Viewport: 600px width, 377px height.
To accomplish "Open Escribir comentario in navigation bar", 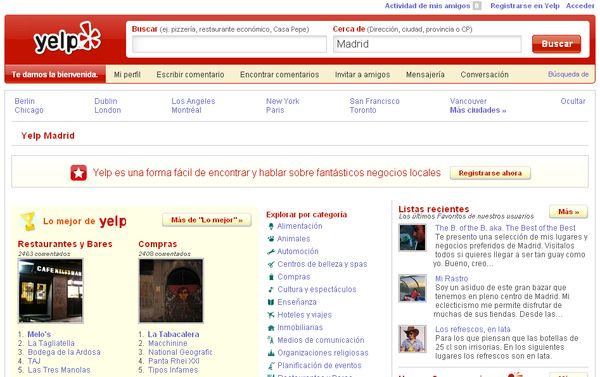I will coord(190,75).
